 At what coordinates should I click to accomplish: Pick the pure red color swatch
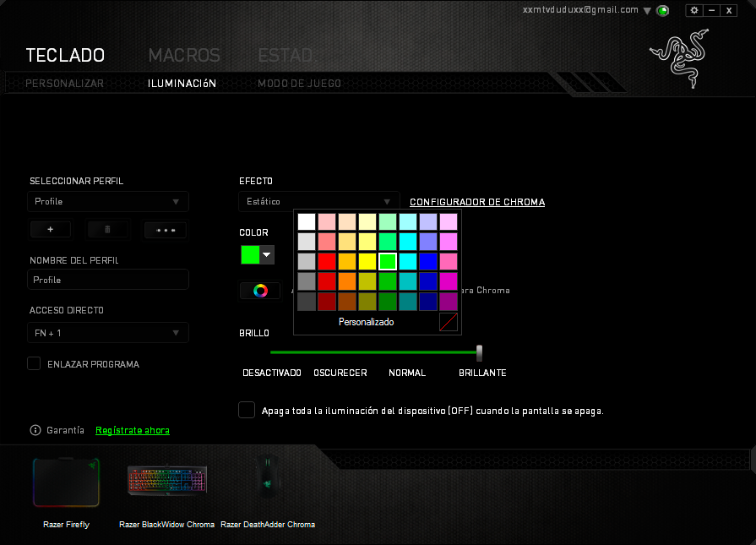[327, 261]
